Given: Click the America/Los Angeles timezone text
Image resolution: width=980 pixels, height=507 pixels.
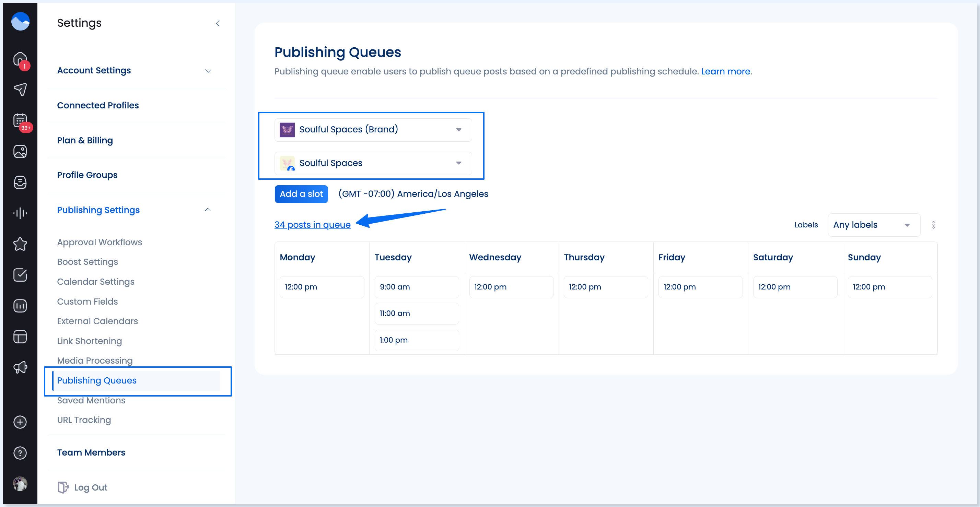Looking at the screenshot, I should [413, 194].
